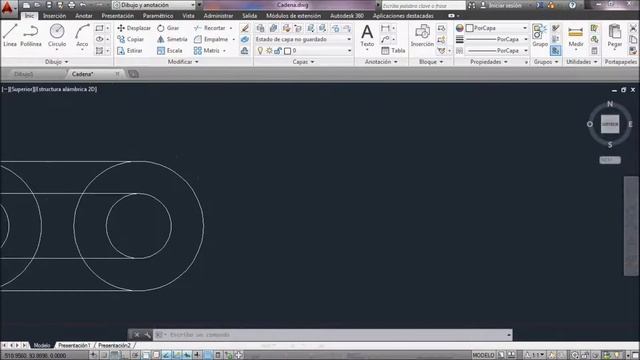Insert a Tabla from the Anotación panel
640x360 pixels.
393,51
